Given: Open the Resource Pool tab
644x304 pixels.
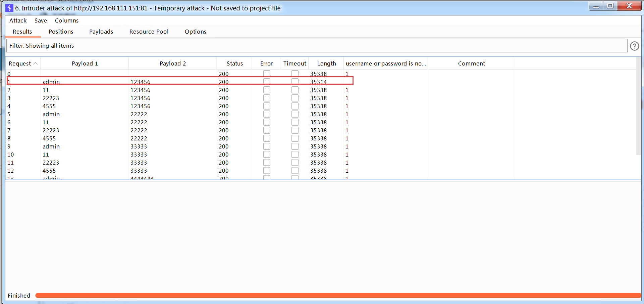Looking at the screenshot, I should click(x=149, y=32).
